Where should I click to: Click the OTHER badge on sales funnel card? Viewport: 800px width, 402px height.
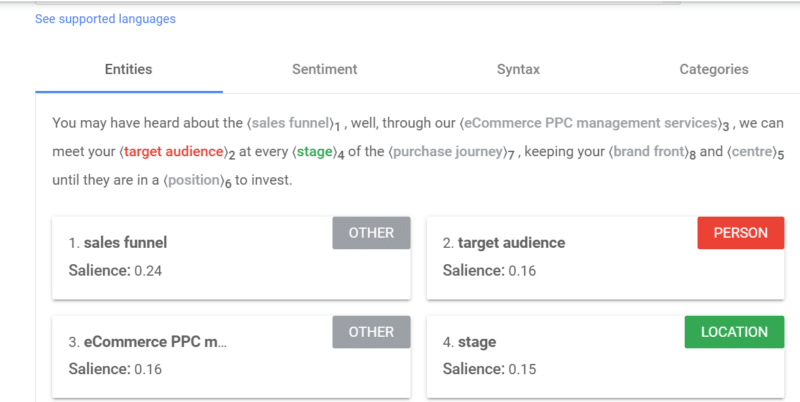click(x=371, y=233)
